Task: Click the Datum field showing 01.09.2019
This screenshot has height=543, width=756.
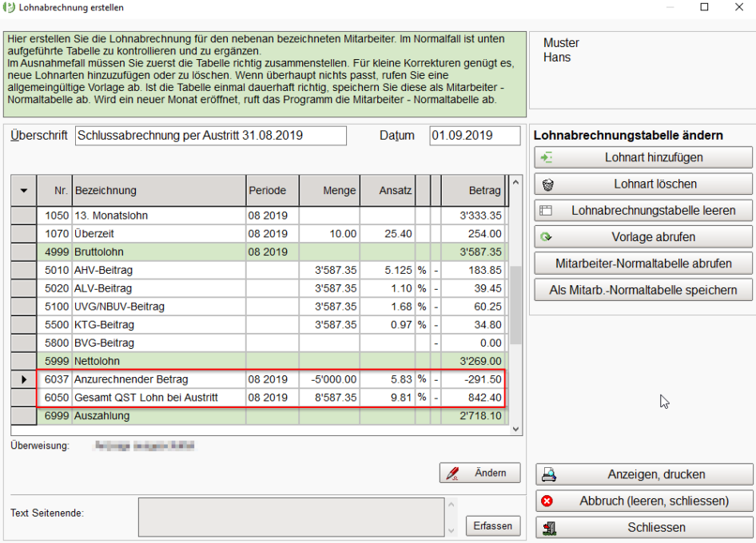Action: [475, 136]
